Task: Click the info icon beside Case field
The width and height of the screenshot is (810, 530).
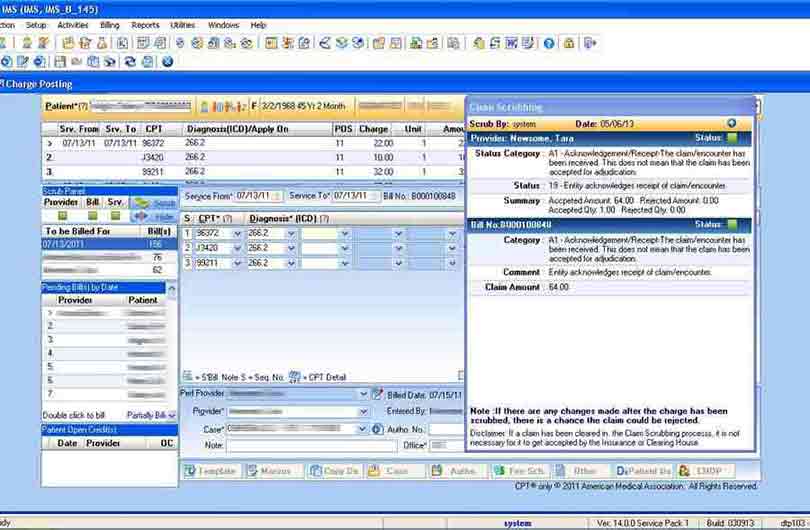Action: pos(378,429)
